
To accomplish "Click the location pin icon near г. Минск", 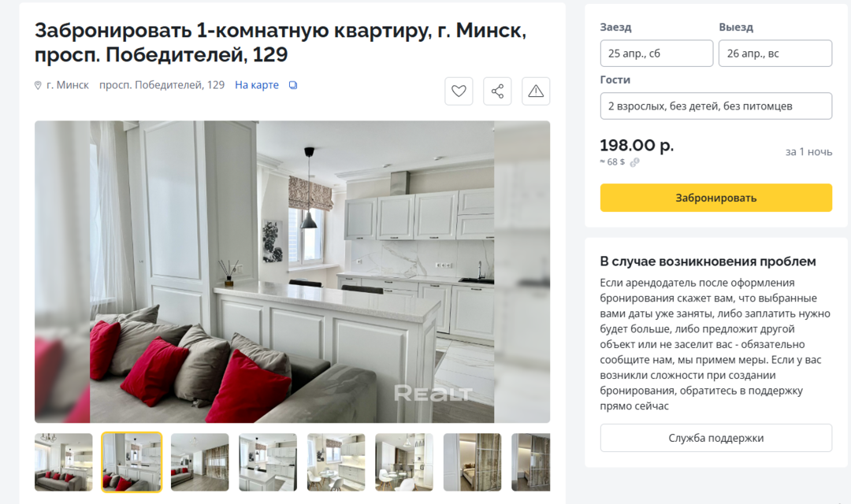I will (38, 85).
